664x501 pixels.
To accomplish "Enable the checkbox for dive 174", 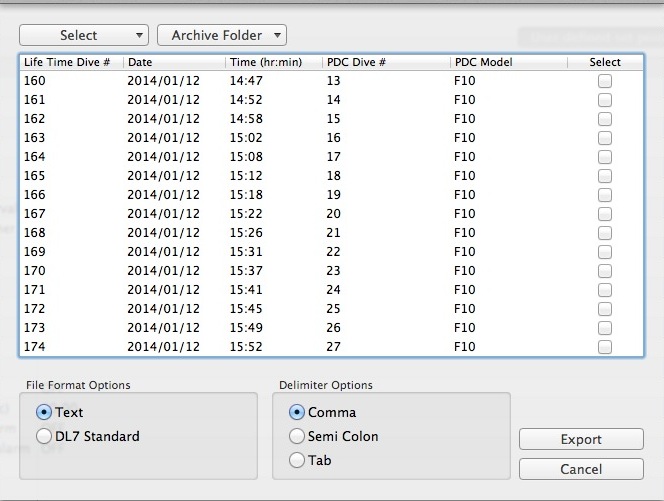I will click(605, 347).
